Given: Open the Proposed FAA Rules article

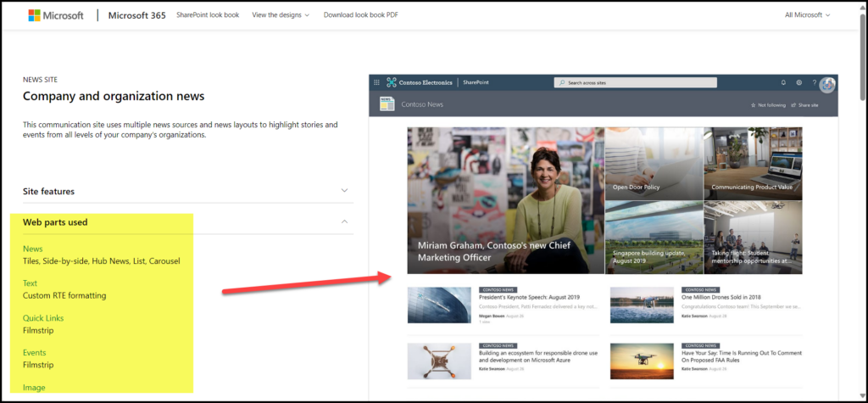Looking at the screenshot, I should pos(742,356).
